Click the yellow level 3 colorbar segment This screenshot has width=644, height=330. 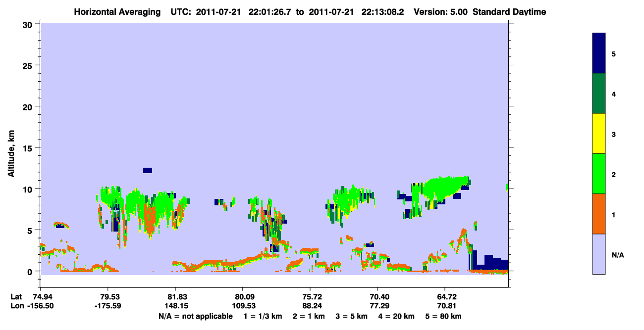click(x=599, y=134)
